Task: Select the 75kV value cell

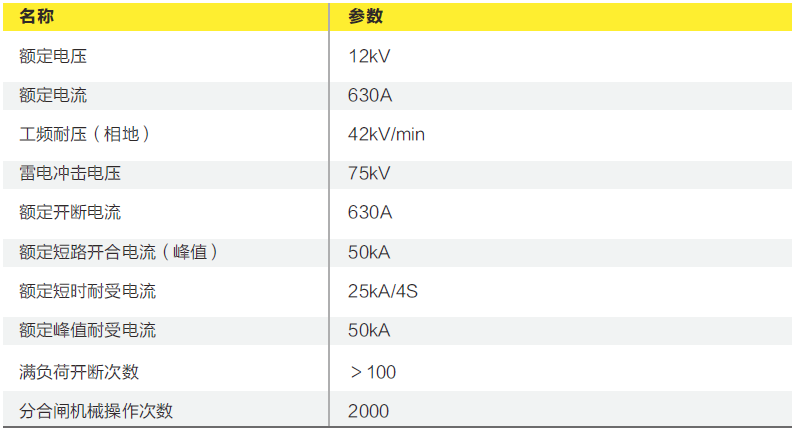Action: click(x=369, y=174)
